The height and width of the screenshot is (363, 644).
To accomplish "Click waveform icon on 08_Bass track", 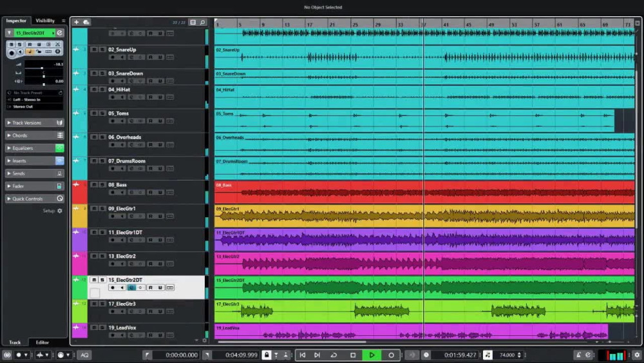I will [x=77, y=185].
